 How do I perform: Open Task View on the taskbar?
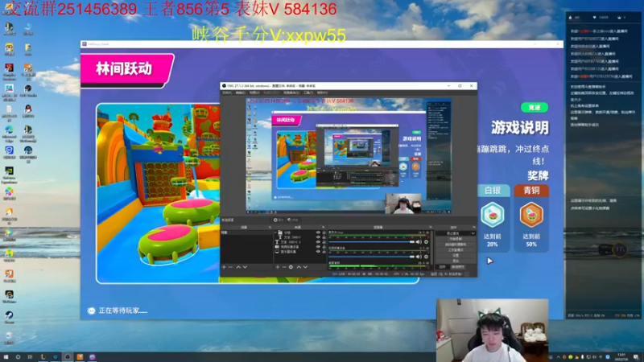coord(30,356)
